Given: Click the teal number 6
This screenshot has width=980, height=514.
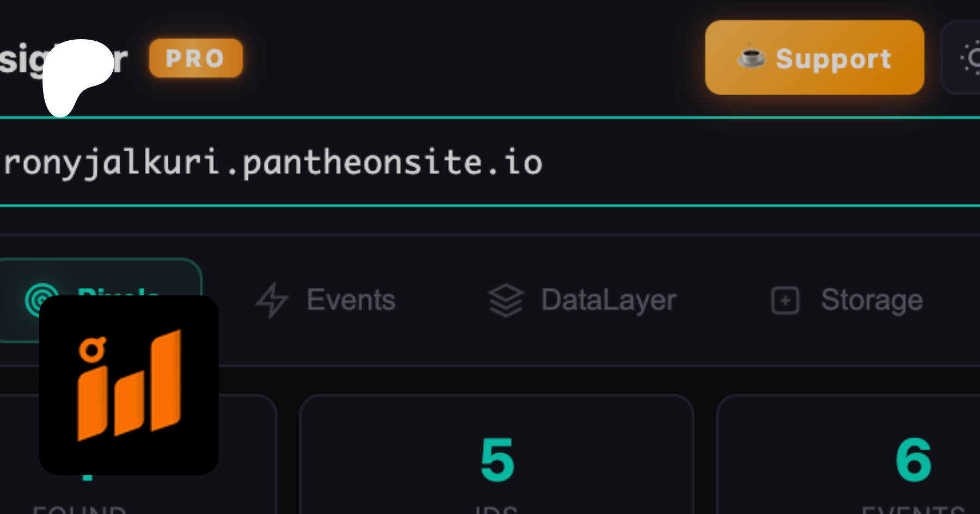Looking at the screenshot, I should 913,460.
